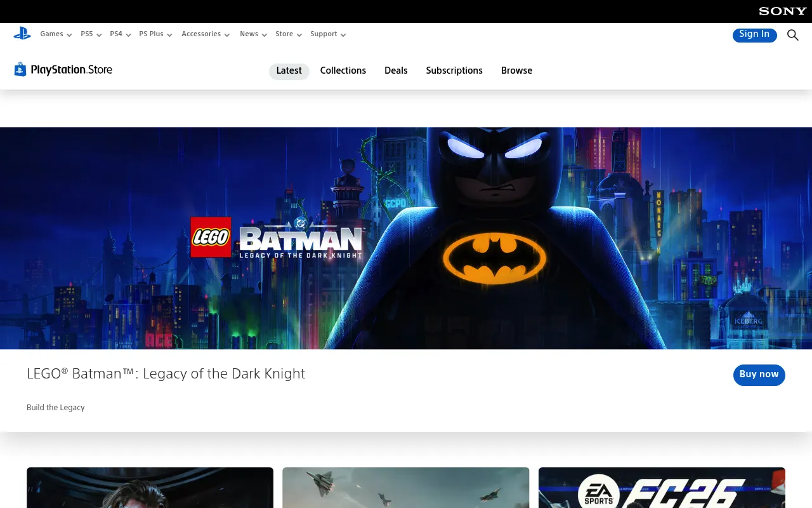Image resolution: width=812 pixels, height=508 pixels.
Task: Expand the Games dropdown menu
Action: tap(56, 34)
